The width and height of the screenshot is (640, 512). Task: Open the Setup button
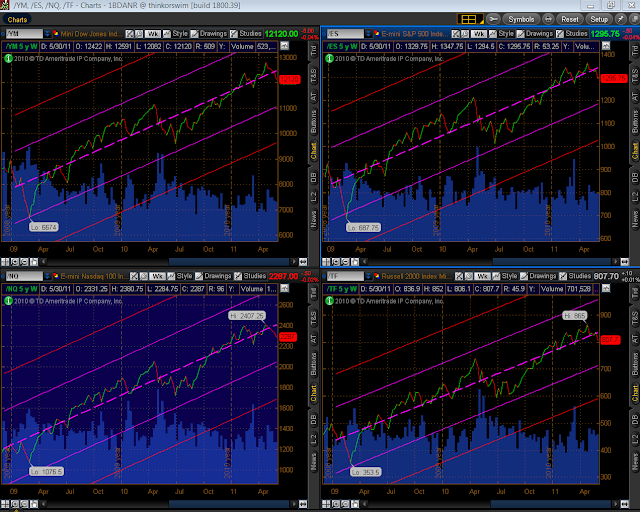click(x=599, y=19)
